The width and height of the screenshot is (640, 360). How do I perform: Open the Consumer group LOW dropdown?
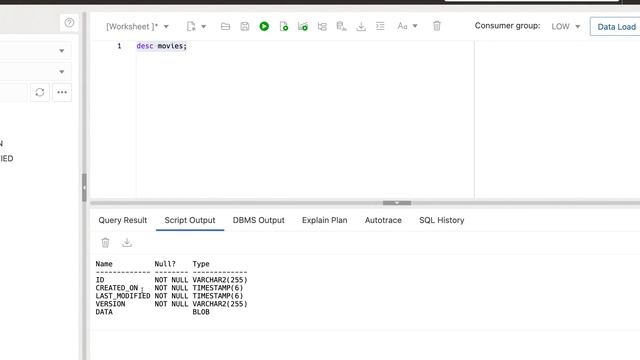[x=565, y=27]
